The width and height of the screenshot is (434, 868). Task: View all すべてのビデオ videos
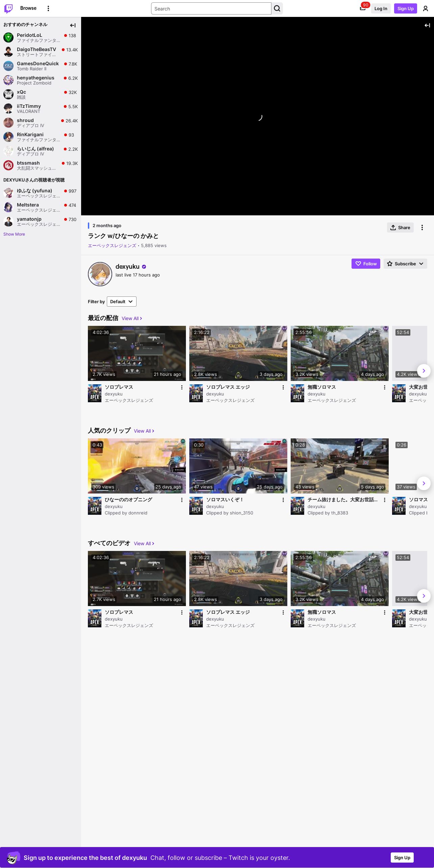[144, 544]
